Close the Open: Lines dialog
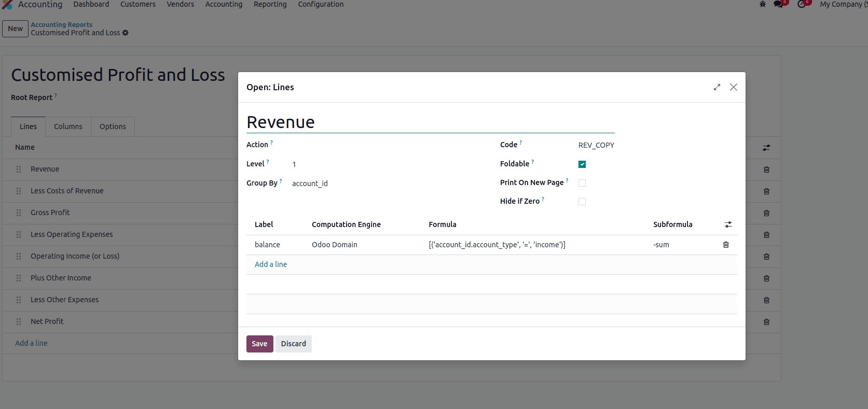Viewport: 868px width, 409px height. pos(734,87)
